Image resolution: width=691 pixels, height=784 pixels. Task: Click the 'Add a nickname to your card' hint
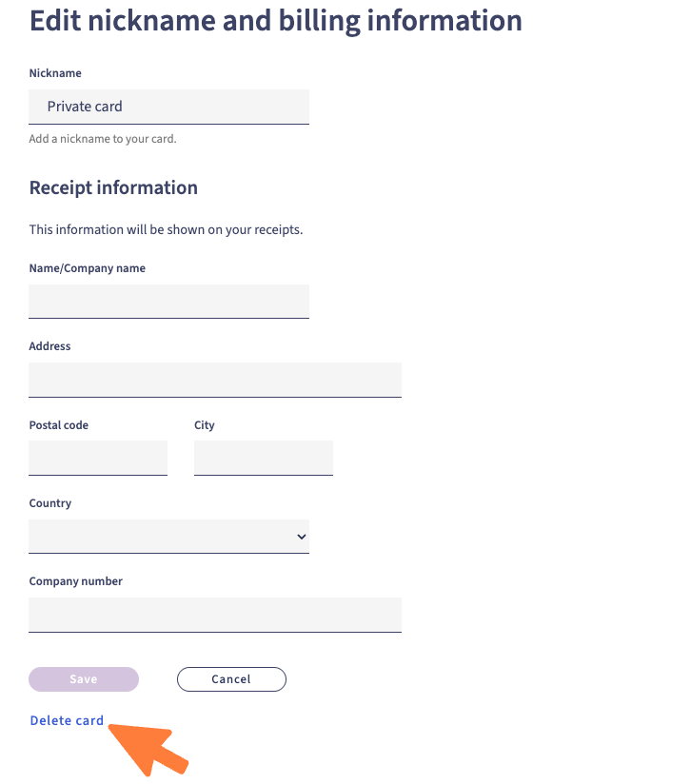(103, 139)
